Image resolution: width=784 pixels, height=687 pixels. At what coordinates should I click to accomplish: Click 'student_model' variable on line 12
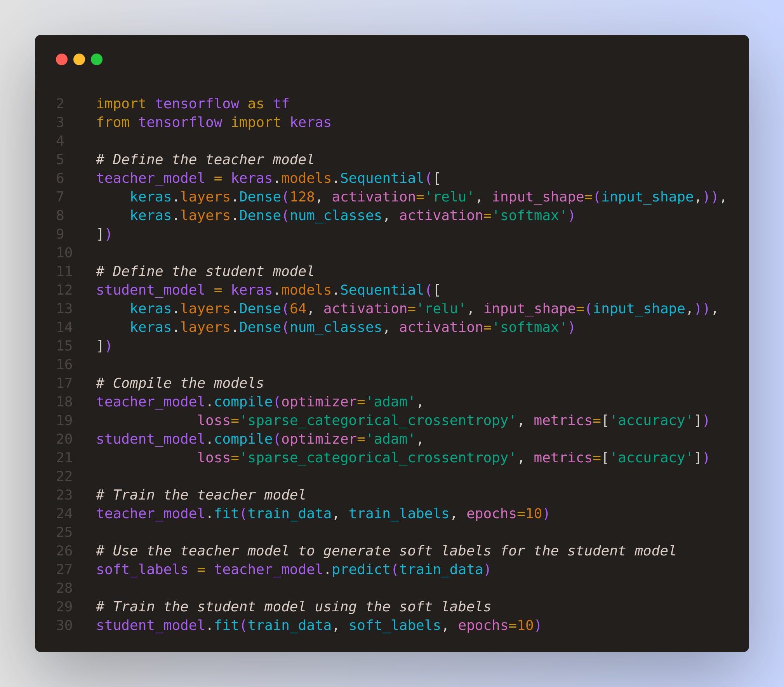(150, 290)
